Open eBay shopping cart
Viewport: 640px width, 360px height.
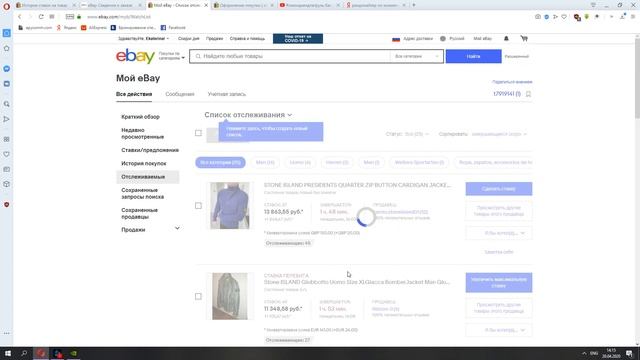524,38
